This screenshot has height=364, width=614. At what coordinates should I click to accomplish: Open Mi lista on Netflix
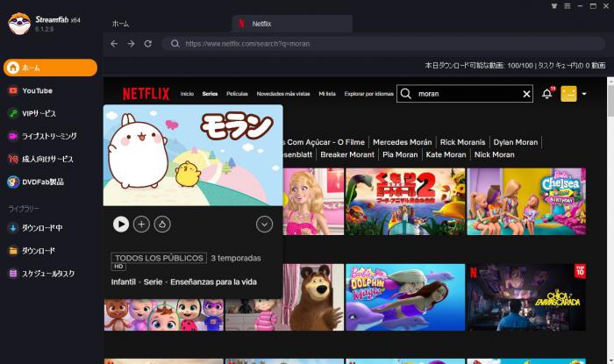coord(327,94)
